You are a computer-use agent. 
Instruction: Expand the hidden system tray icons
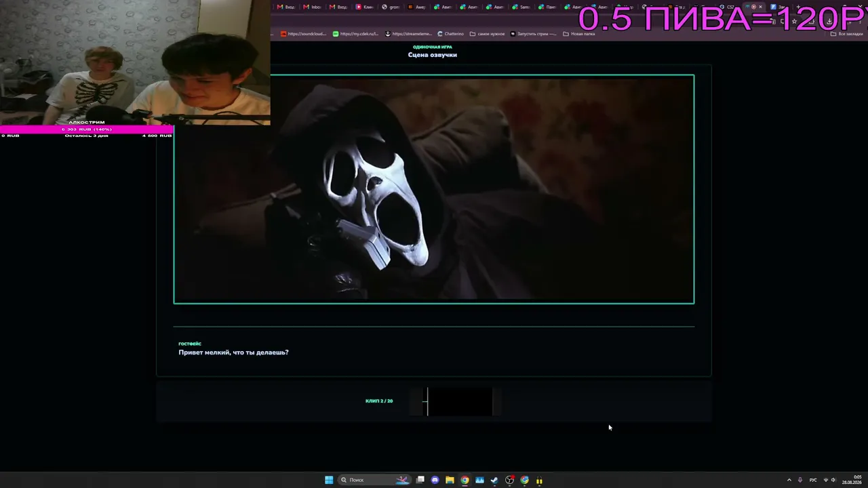pos(789,480)
